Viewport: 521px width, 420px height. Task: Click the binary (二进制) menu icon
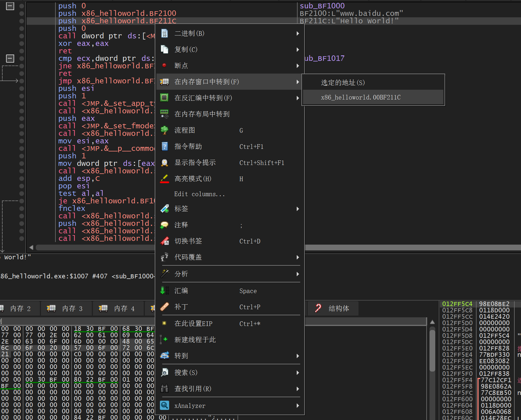pos(164,33)
